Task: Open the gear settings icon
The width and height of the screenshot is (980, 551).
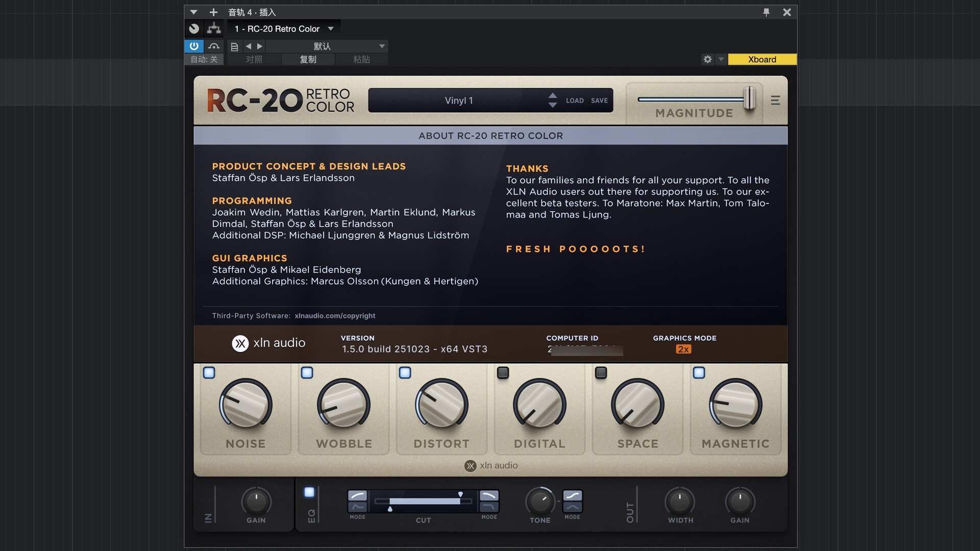Action: pyautogui.click(x=707, y=59)
